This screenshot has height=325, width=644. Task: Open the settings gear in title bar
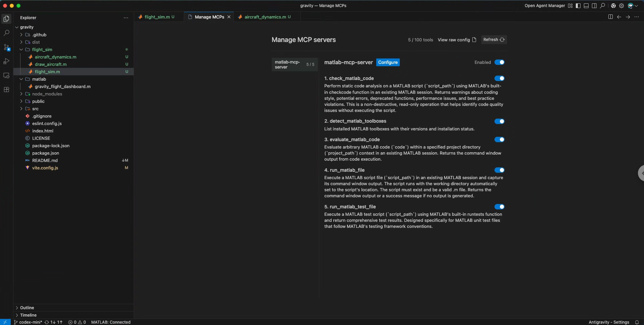(x=621, y=6)
